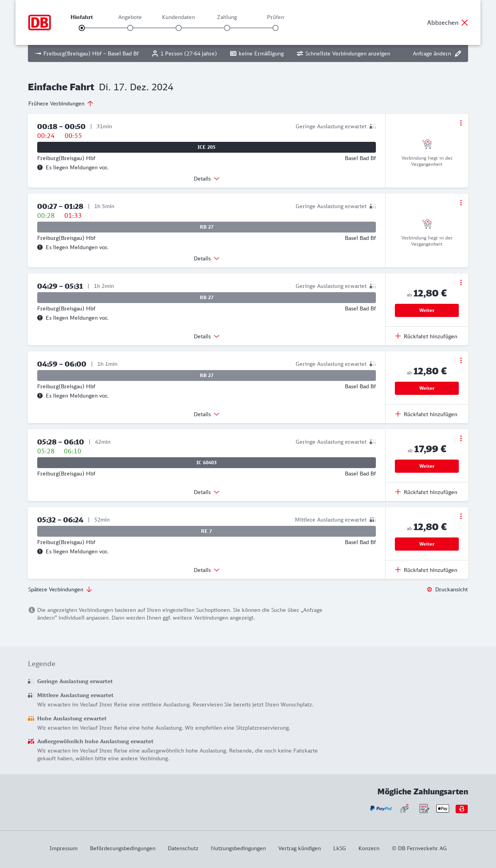
Task: Click the PayPal payment icon
Action: point(381,808)
